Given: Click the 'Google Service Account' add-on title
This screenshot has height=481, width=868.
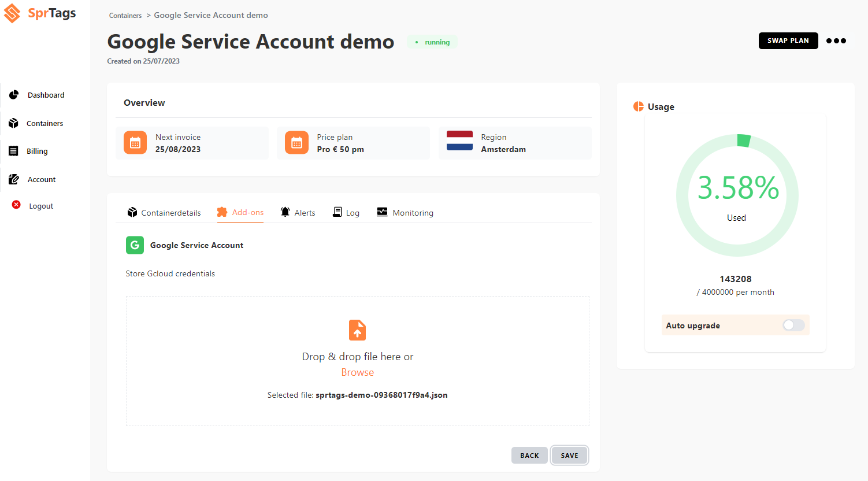Looking at the screenshot, I should (196, 245).
